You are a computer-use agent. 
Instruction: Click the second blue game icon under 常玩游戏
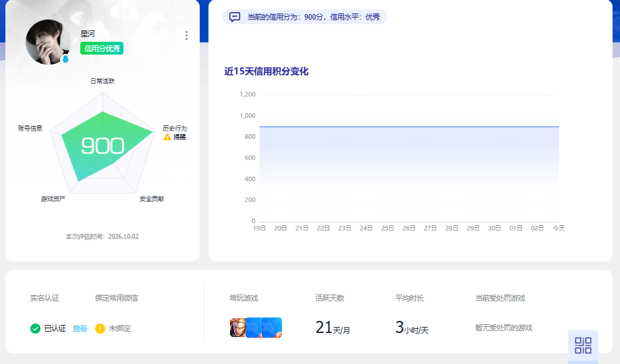point(254,328)
